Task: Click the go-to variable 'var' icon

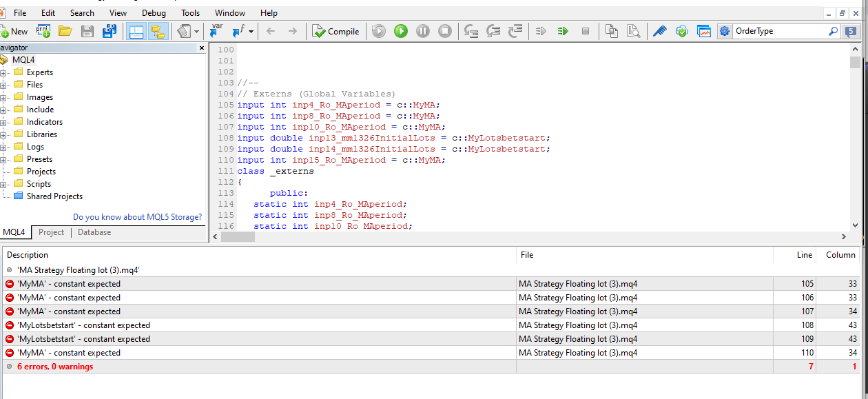Action: 216,31
